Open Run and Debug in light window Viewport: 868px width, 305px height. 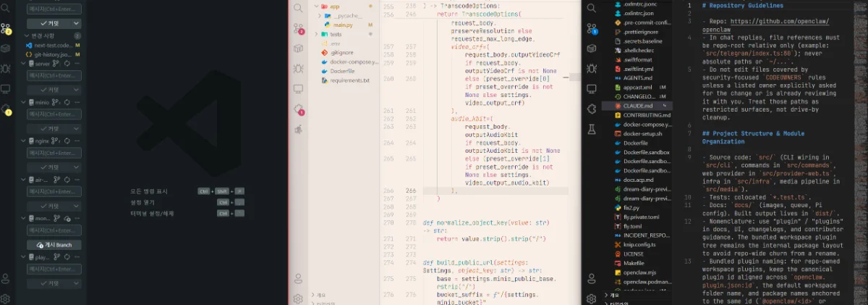(298, 69)
